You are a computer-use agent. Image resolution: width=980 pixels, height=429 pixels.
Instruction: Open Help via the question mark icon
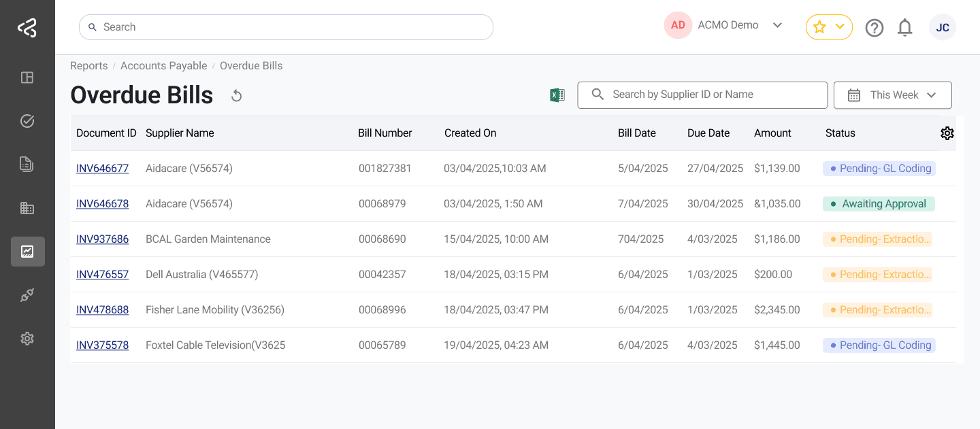click(875, 27)
